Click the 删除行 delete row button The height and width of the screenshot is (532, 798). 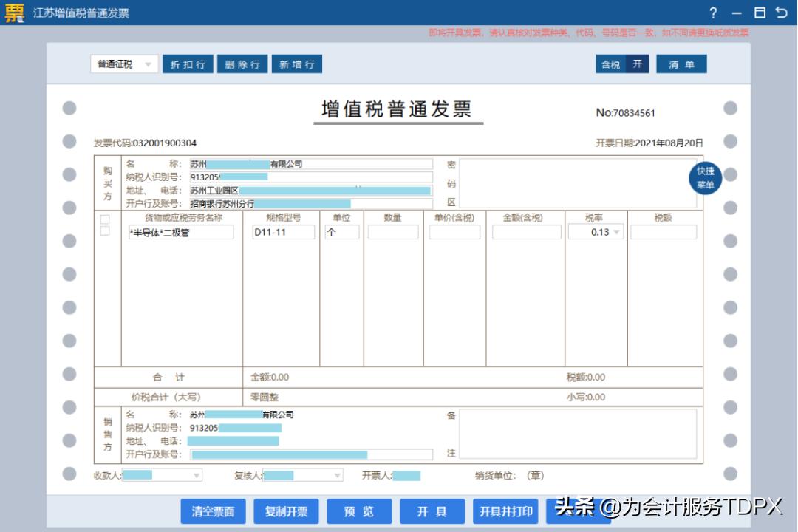pos(242,64)
